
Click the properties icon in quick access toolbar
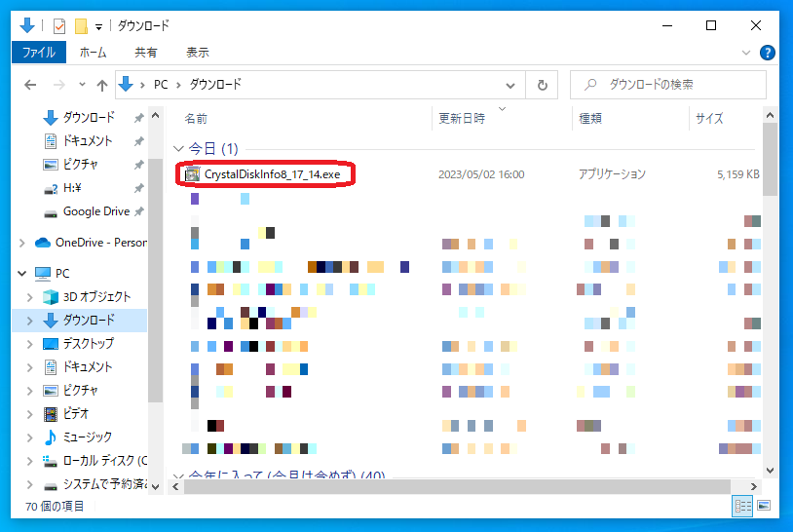59,25
